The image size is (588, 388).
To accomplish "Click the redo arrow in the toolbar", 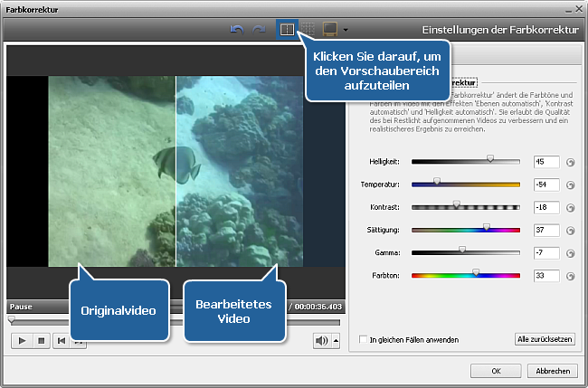I will [259, 29].
